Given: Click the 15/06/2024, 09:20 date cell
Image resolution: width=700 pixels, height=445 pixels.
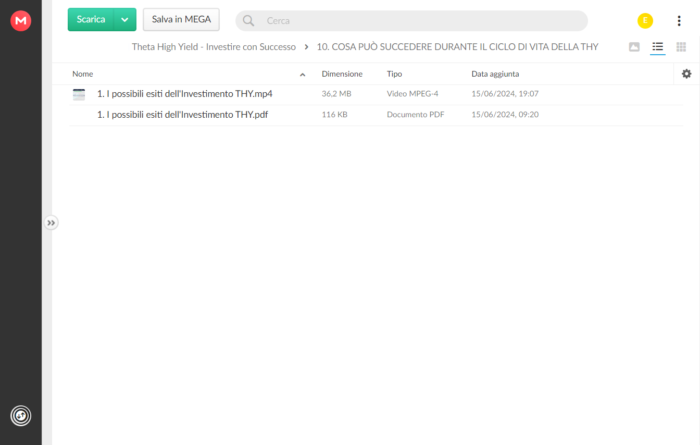Looking at the screenshot, I should [x=505, y=115].
